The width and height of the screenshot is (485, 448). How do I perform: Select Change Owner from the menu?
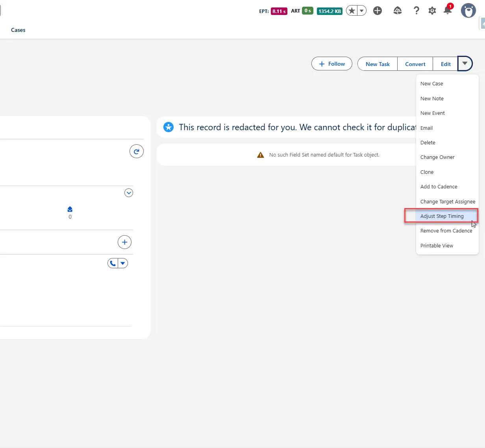[x=437, y=157]
